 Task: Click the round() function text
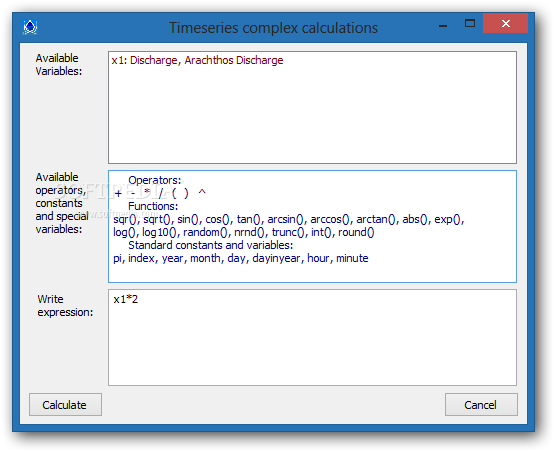(x=356, y=232)
